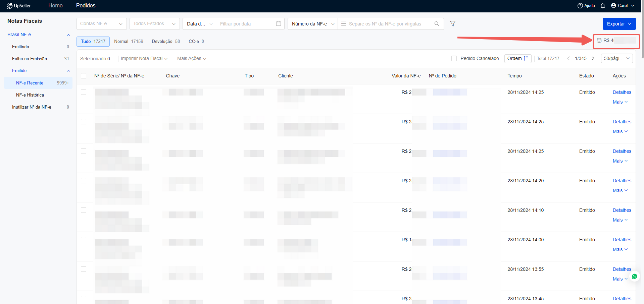Open the Todos Estados dropdown

tap(154, 24)
